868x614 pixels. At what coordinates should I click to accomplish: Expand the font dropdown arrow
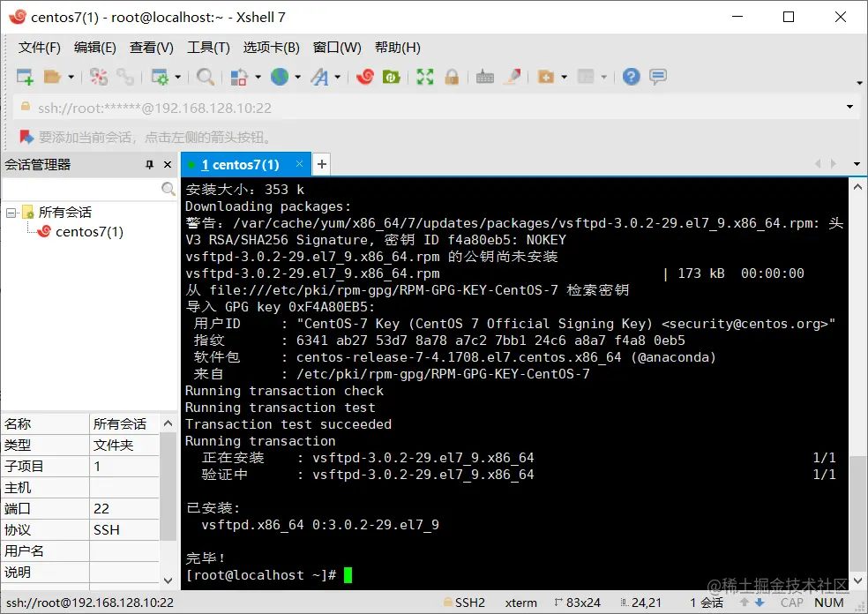pos(337,77)
